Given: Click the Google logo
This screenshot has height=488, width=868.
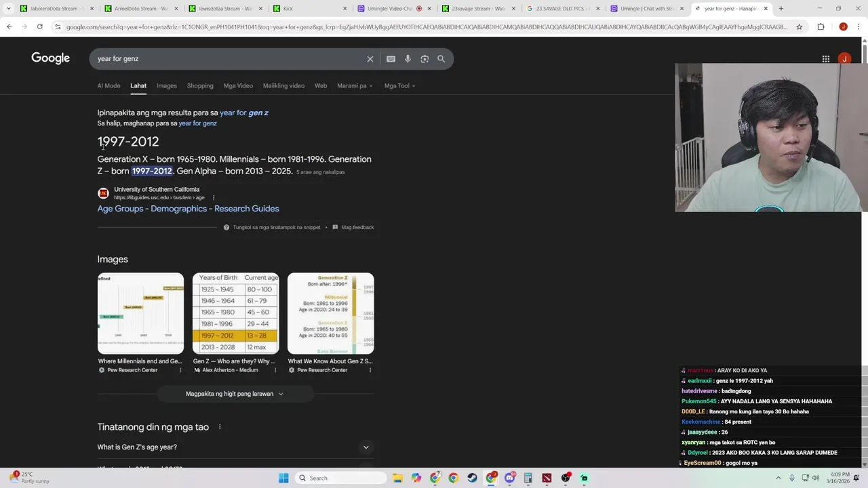Looking at the screenshot, I should (x=51, y=58).
